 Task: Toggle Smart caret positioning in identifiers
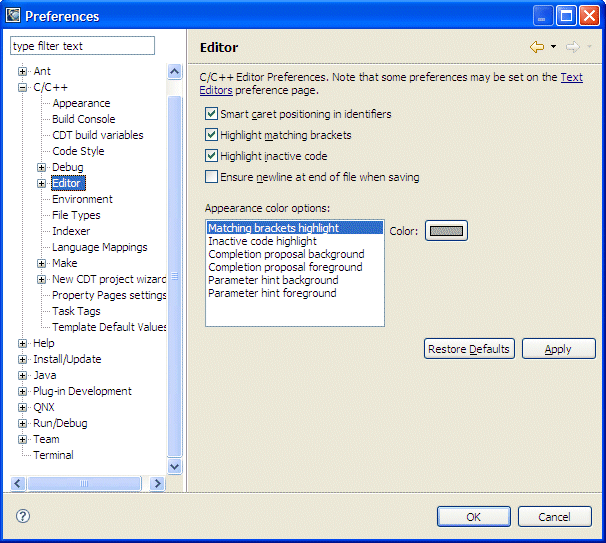tap(211, 114)
